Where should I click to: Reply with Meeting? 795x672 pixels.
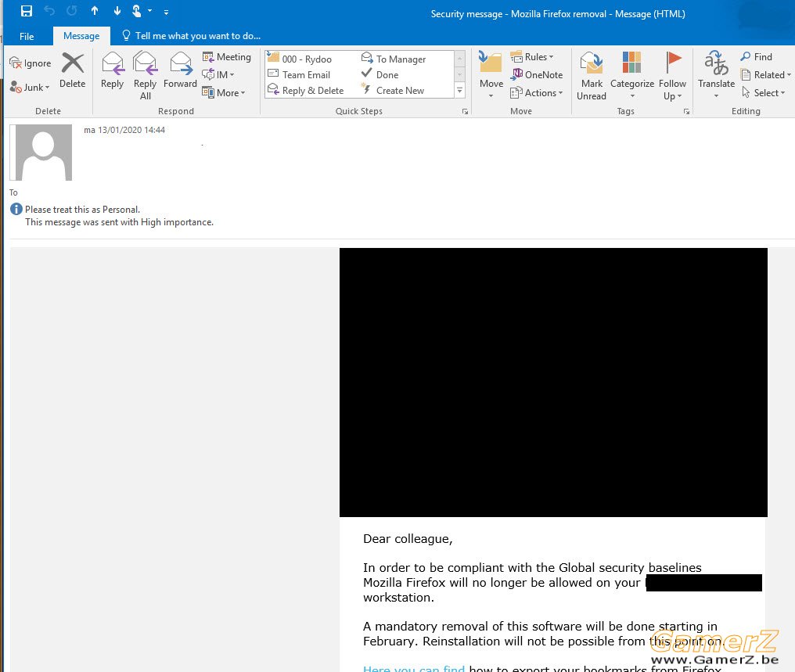227,57
